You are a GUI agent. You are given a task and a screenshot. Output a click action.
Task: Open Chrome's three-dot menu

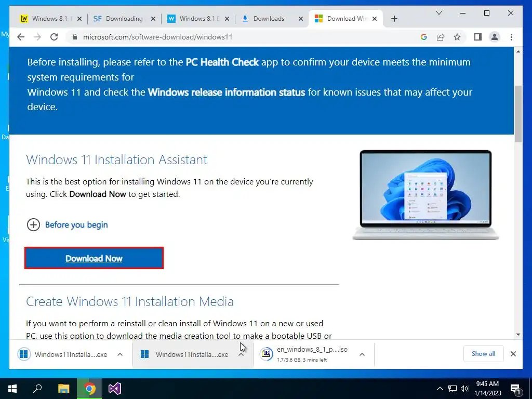tap(511, 37)
